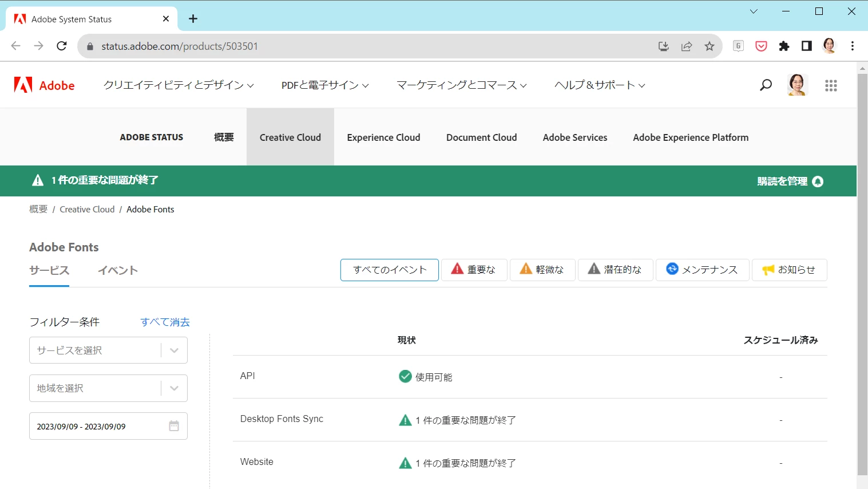868x489 pixels.
Task: Click 使用可能 status for API
Action: [426, 377]
